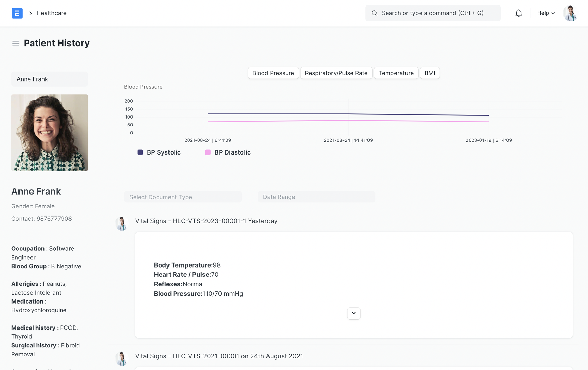Click the ERPNext home logo icon
This screenshot has width=588, height=370.
17,13
